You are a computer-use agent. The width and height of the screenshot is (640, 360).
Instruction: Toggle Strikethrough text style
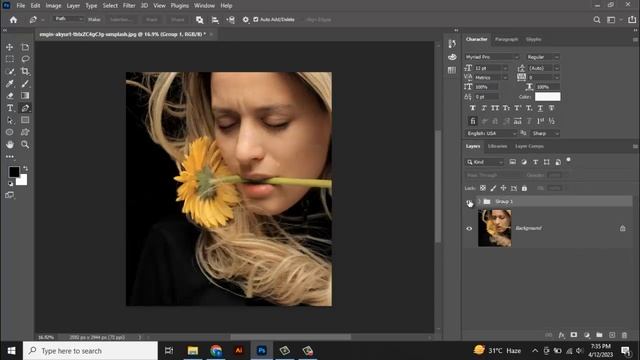point(551,108)
